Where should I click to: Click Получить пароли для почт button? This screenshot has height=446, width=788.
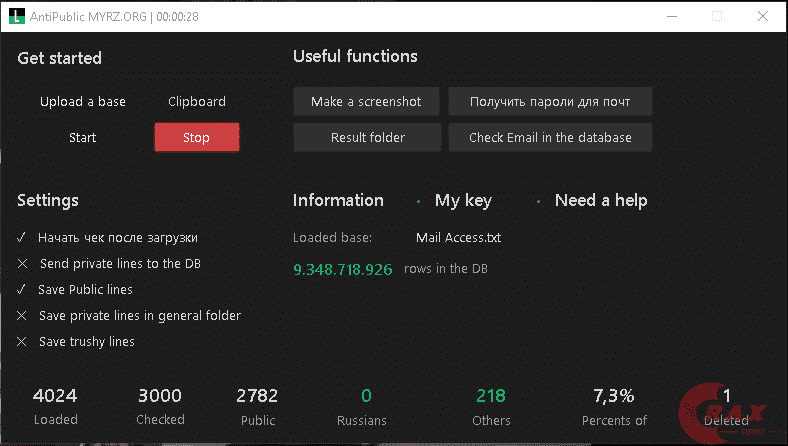click(550, 102)
